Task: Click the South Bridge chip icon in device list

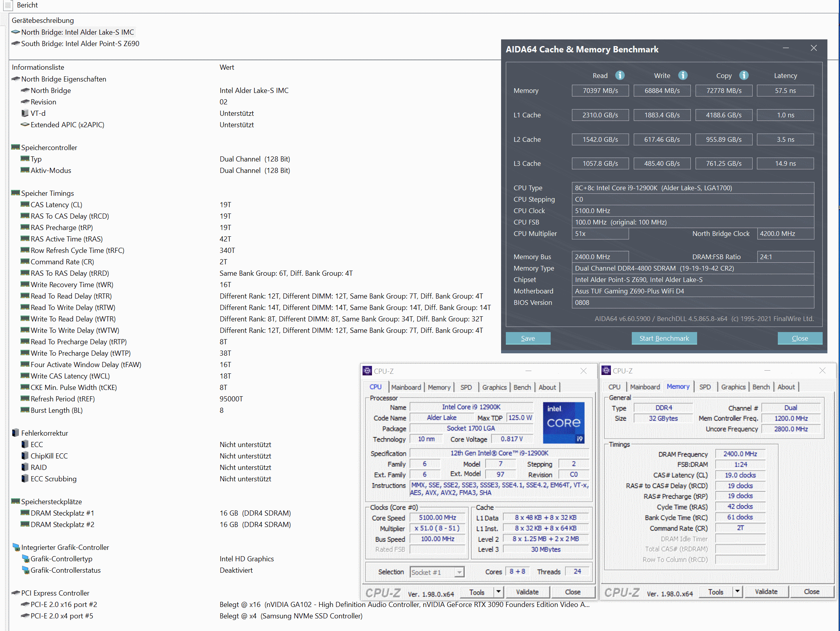Action: point(16,43)
